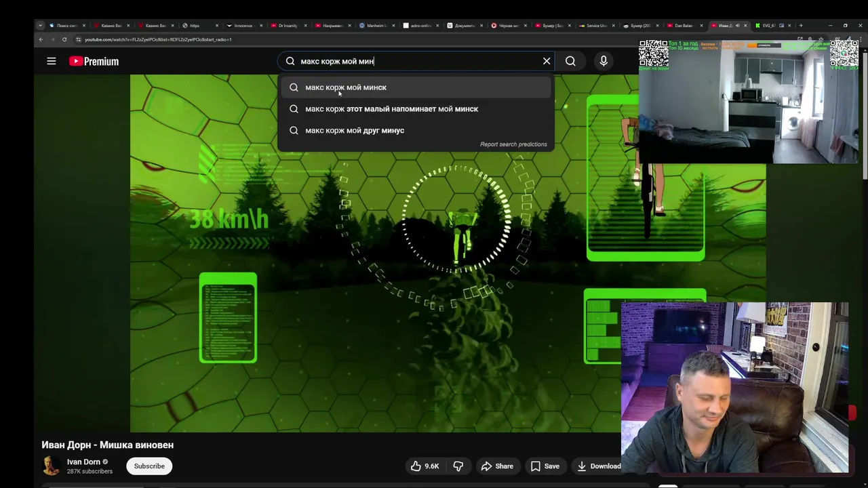Screen dimensions: 868x488
Task: Switch to the "astro-online" tab
Action: pos(420,26)
